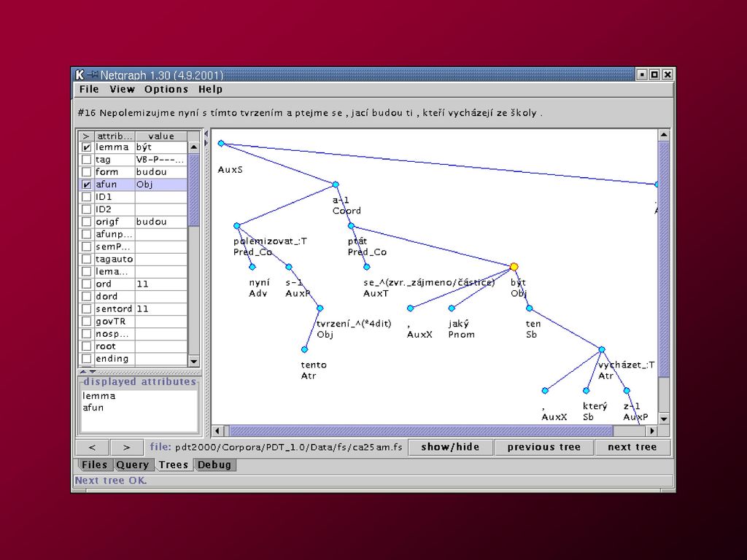
Task: Select the tvrzení Obj node
Action: pos(320,308)
